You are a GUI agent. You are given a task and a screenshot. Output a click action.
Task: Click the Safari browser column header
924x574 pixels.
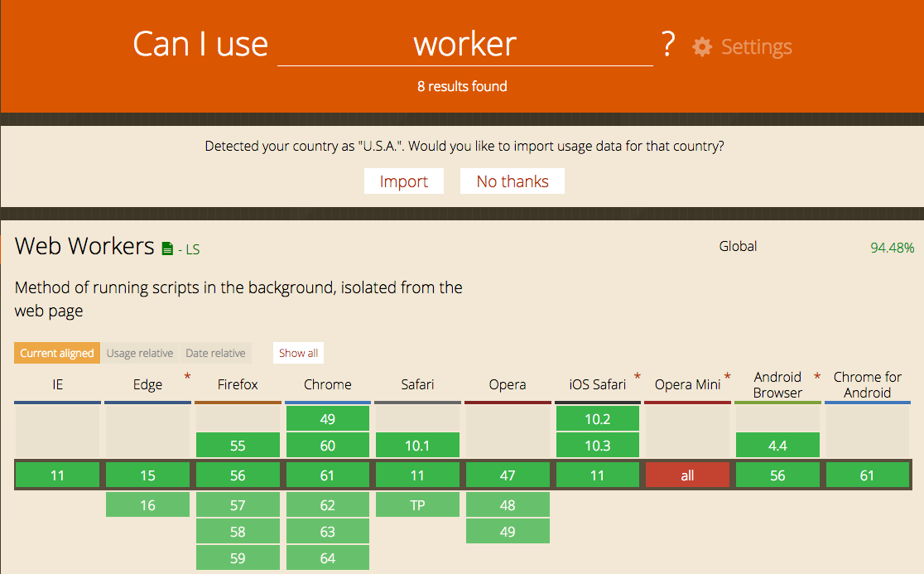click(417, 385)
